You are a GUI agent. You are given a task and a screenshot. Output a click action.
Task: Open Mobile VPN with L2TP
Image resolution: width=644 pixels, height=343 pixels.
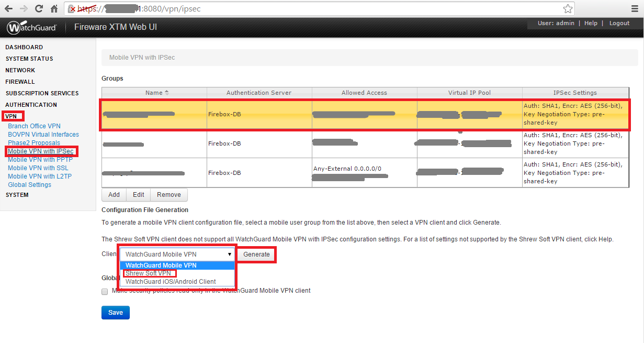40,176
